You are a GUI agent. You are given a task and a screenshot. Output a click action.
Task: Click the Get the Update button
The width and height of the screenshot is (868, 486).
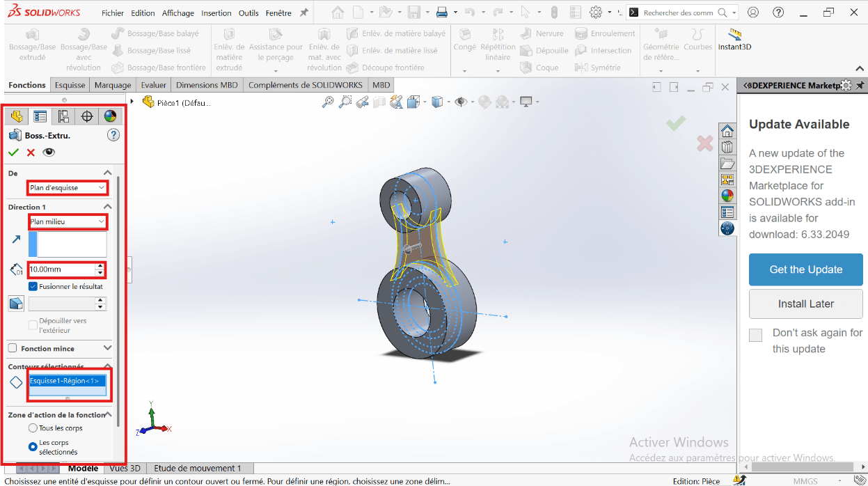click(805, 269)
